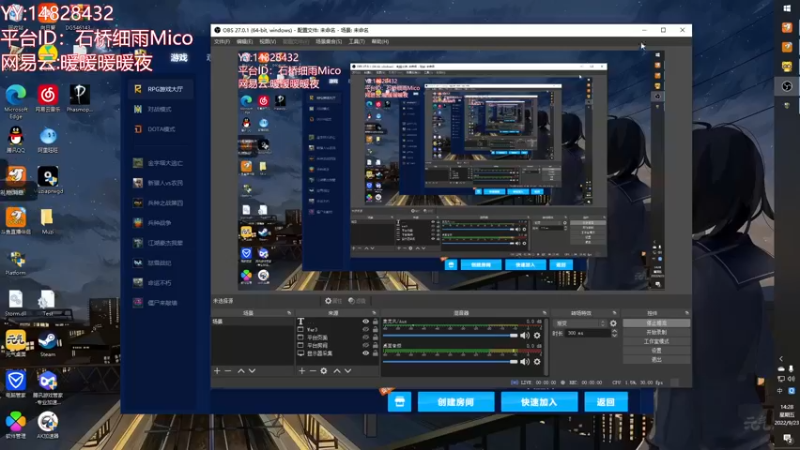
Task: Select RPG游戏大厅 in platform sidebar
Action: [x=160, y=89]
